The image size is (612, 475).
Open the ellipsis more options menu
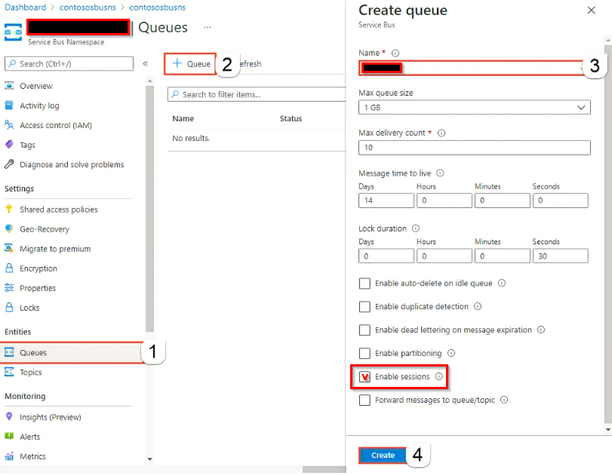pos(207,27)
